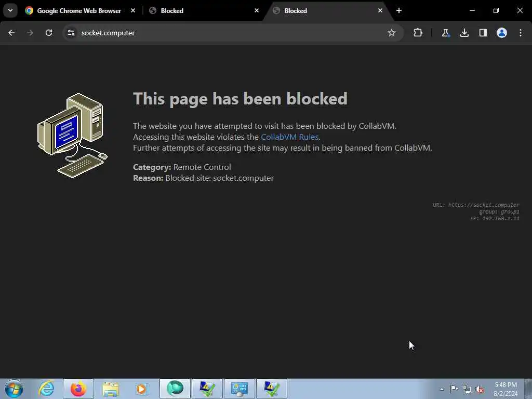Open the Chrome three-dot menu
Screen dimensions: 532x399
(x=521, y=33)
